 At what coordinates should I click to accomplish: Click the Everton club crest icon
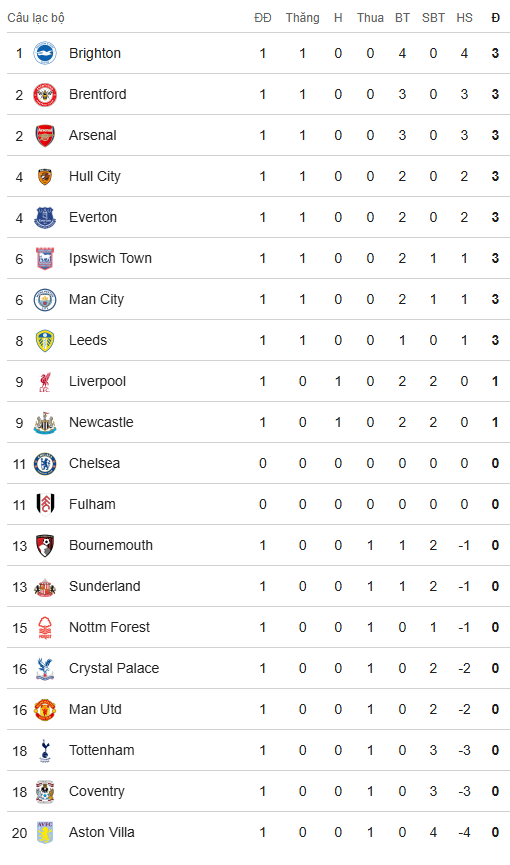[45, 217]
